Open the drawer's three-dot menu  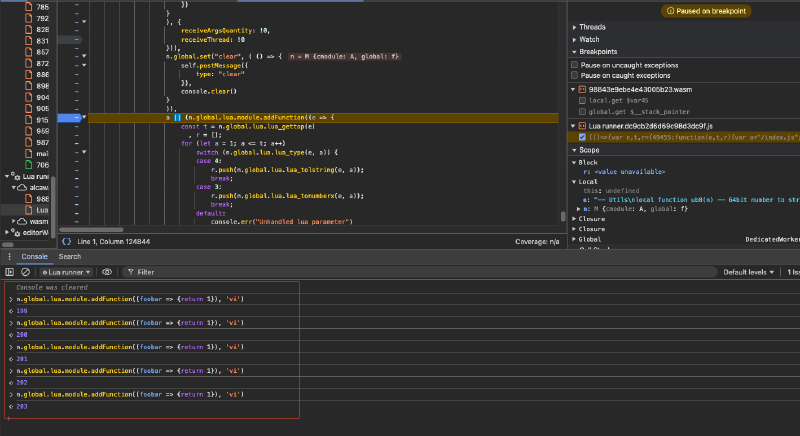[9, 256]
